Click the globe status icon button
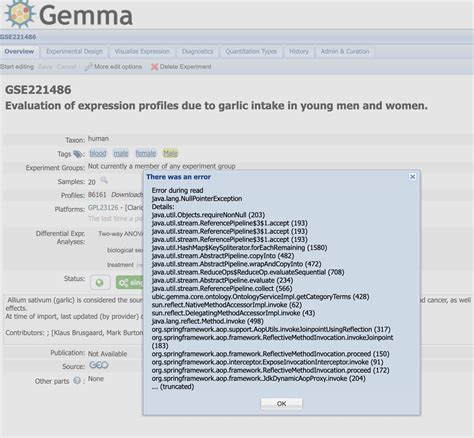 pyautogui.click(x=100, y=283)
